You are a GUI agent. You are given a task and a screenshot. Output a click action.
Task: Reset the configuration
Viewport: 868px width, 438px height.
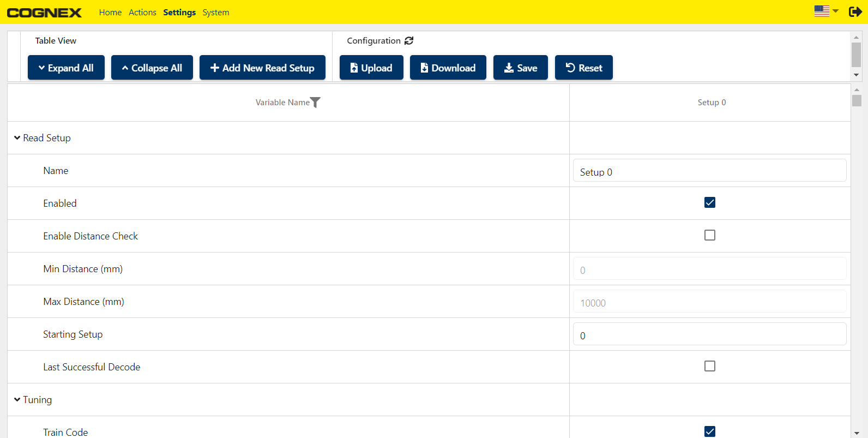(x=583, y=68)
